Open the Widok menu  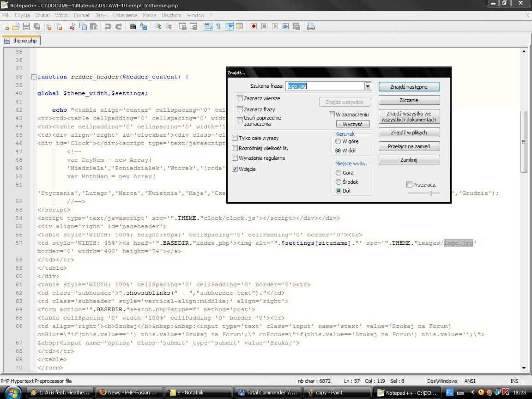[62, 15]
